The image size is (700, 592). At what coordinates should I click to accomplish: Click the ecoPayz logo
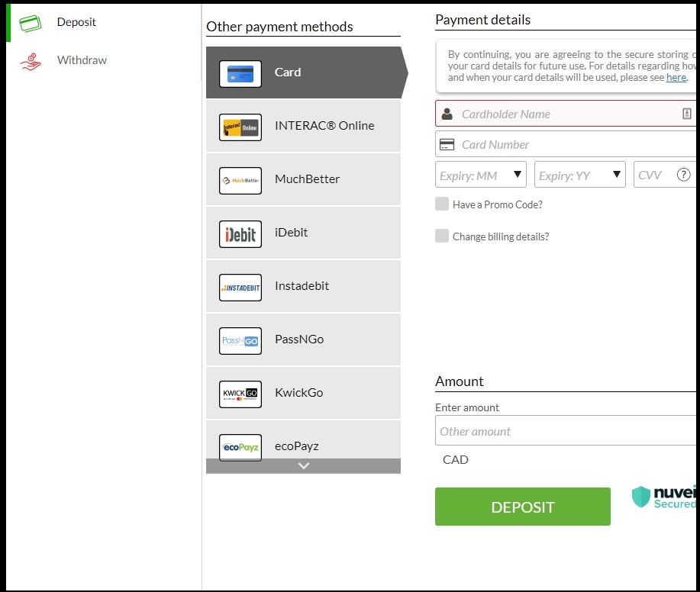click(x=240, y=447)
